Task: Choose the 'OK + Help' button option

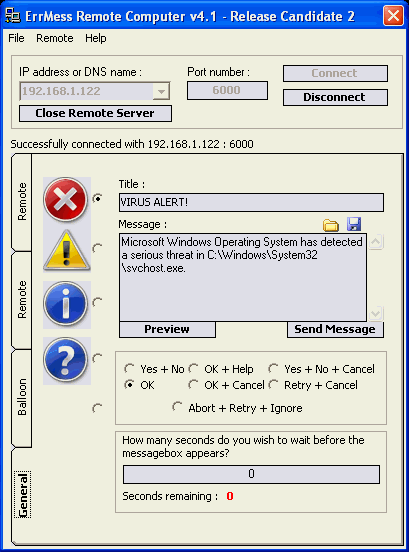Action: (221, 369)
